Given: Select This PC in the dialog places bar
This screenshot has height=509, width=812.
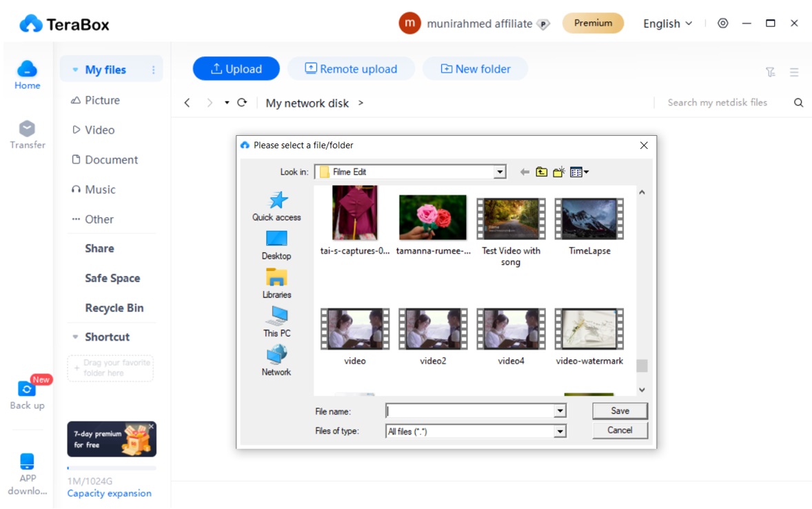Looking at the screenshot, I should click(x=276, y=322).
